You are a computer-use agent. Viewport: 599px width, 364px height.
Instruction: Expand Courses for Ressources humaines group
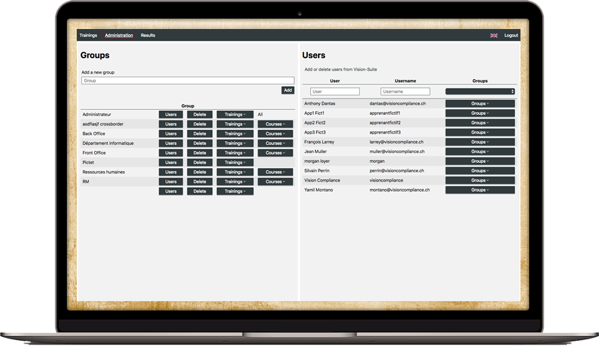coord(275,172)
